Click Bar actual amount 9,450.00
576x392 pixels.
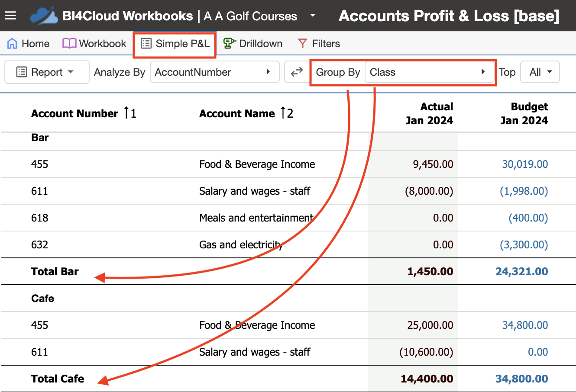(x=433, y=164)
